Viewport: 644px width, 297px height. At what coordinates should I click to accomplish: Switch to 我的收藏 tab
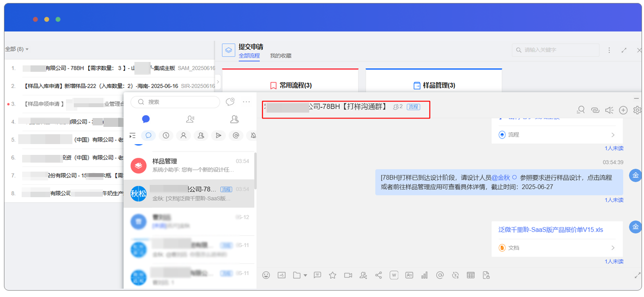click(281, 56)
